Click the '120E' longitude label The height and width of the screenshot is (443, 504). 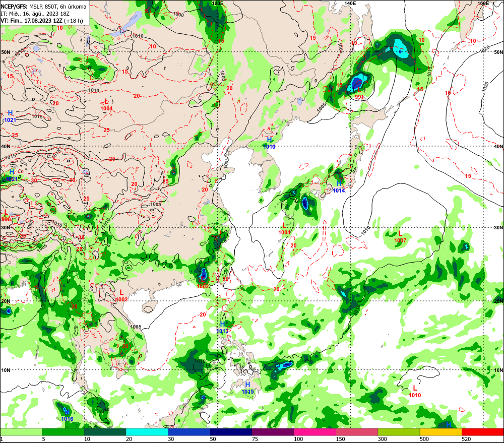(218, 3)
